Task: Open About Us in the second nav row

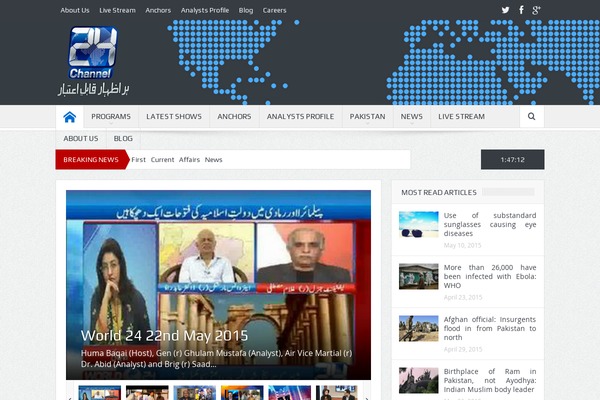Action: 81,139
